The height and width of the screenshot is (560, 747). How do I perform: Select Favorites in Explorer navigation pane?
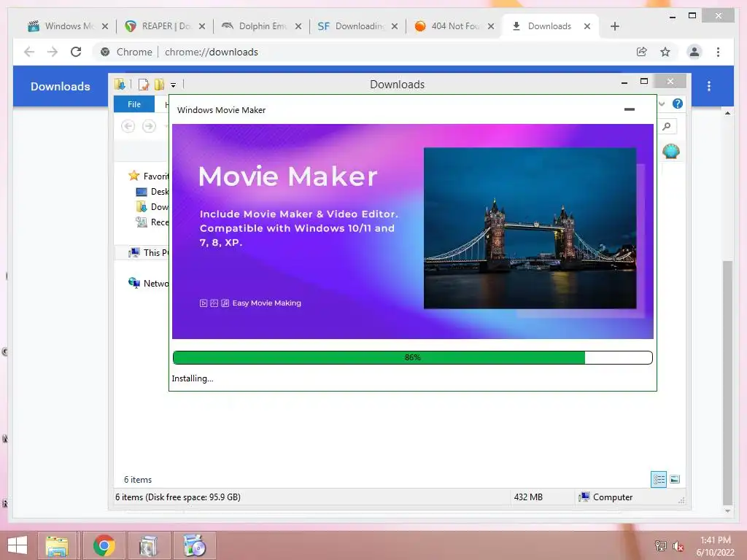click(148, 176)
